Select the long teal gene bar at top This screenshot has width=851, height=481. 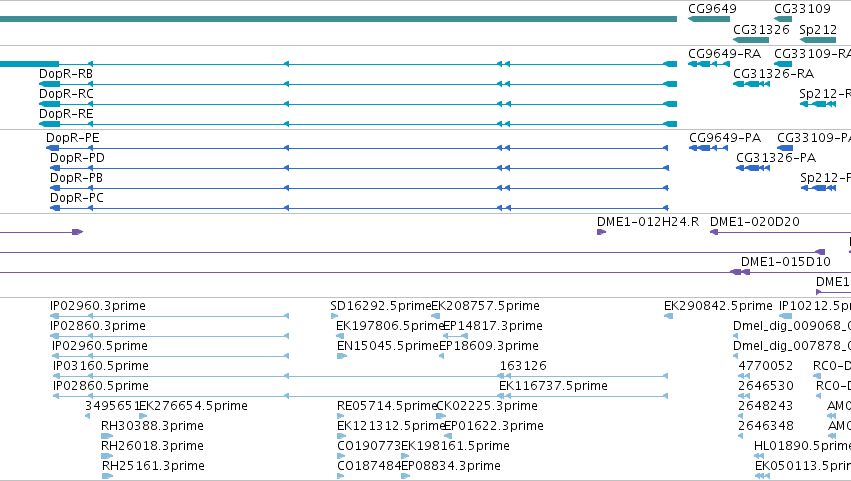tap(338, 19)
